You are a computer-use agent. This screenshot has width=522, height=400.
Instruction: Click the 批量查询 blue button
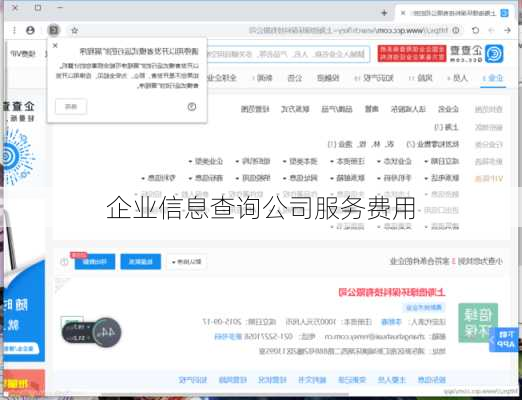pyautogui.click(x=141, y=262)
